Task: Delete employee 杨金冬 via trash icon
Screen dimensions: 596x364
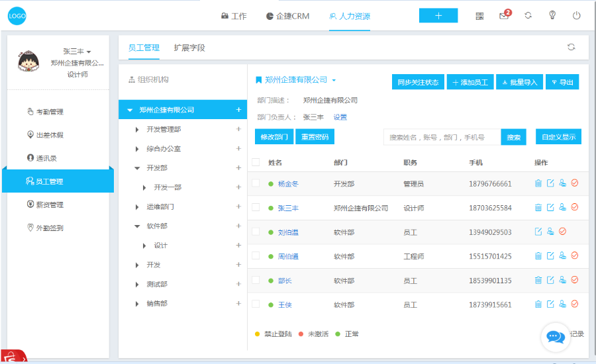Action: [x=538, y=183]
